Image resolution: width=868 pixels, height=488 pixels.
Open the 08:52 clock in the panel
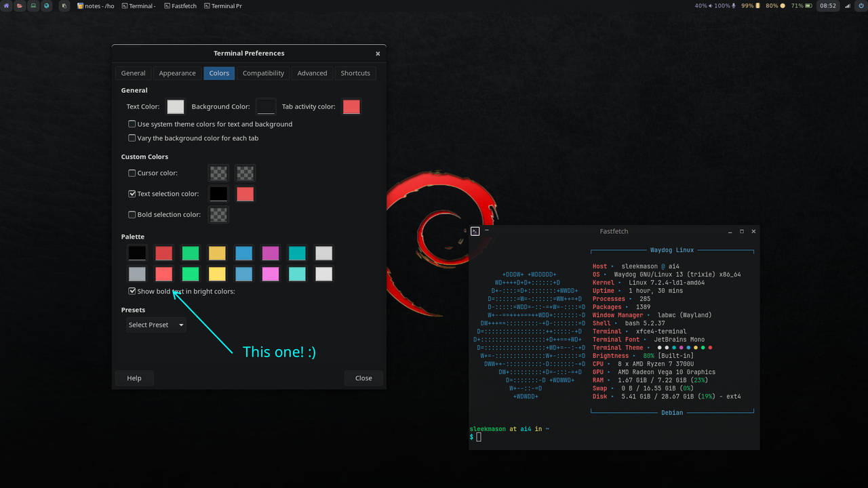828,5
